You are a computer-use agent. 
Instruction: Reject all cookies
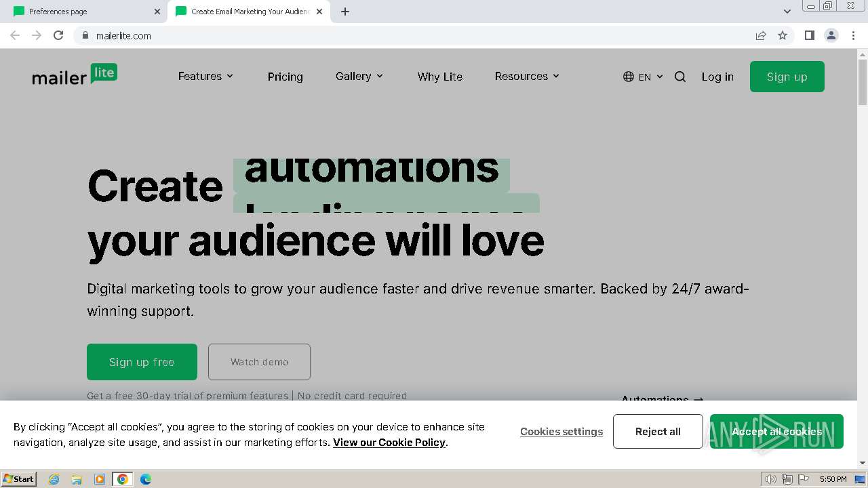(658, 431)
